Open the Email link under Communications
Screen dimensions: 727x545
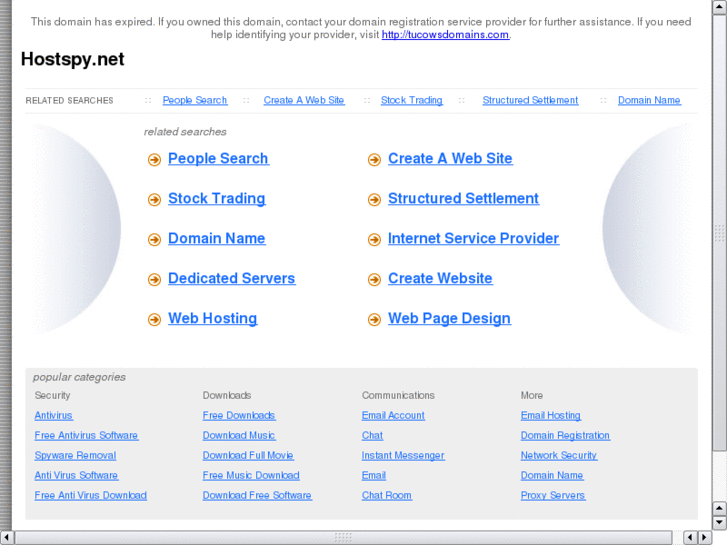coord(374,475)
